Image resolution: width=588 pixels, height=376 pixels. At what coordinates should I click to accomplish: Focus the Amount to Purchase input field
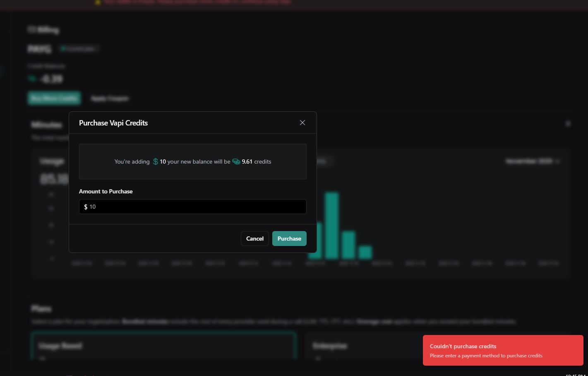[x=193, y=207]
